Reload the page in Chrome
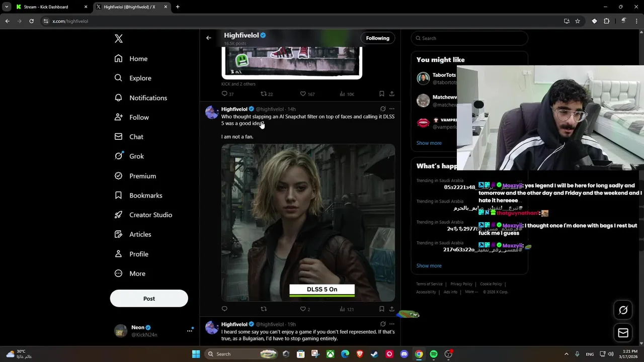The height and width of the screenshot is (362, 644). pyautogui.click(x=31, y=21)
